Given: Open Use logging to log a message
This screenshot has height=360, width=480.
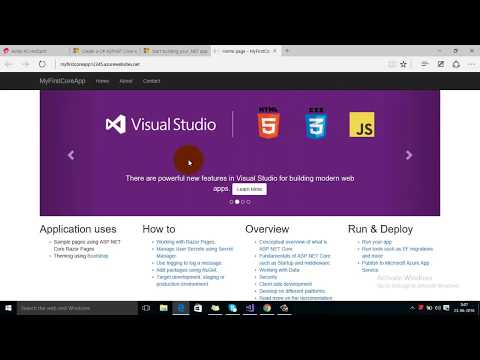Looking at the screenshot, I should (x=189, y=263).
